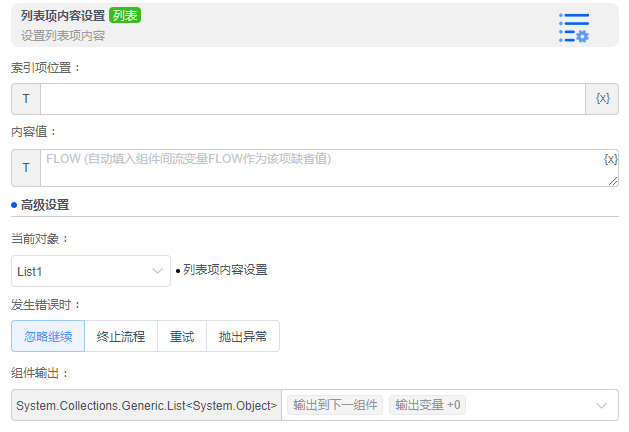
Task: Click the T type icon beside 索引项位置 field
Action: pyautogui.click(x=26, y=99)
